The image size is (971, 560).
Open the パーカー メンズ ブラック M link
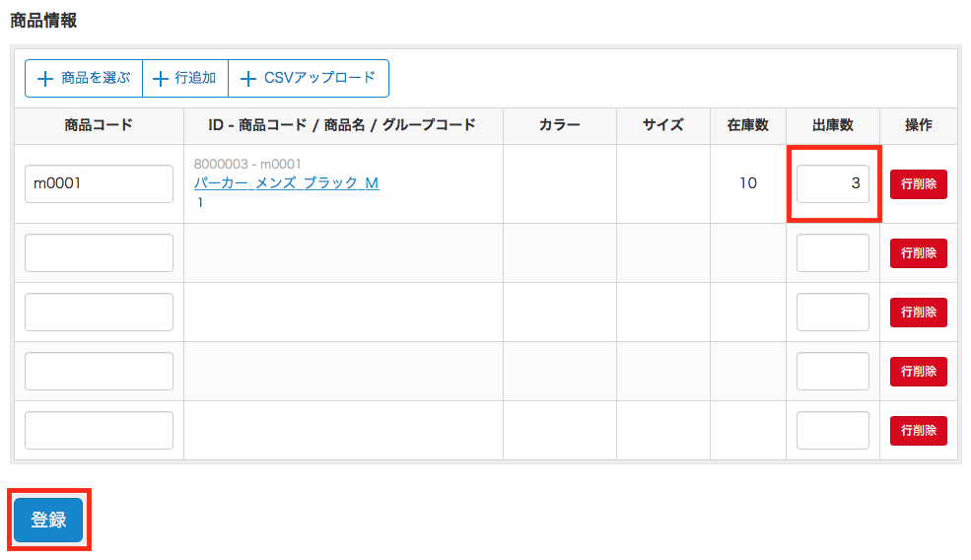click(x=286, y=183)
